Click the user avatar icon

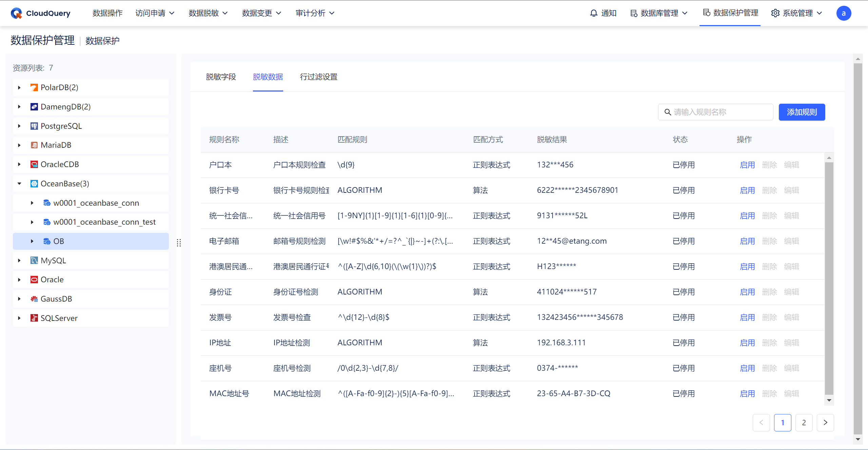pos(844,13)
